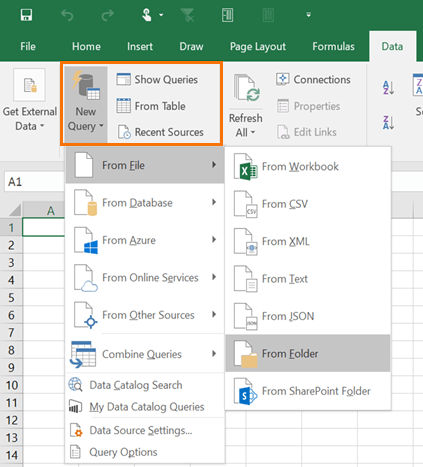This screenshot has height=467, width=423.
Task: Switch to the Formulas ribbon tab
Action: click(x=333, y=46)
